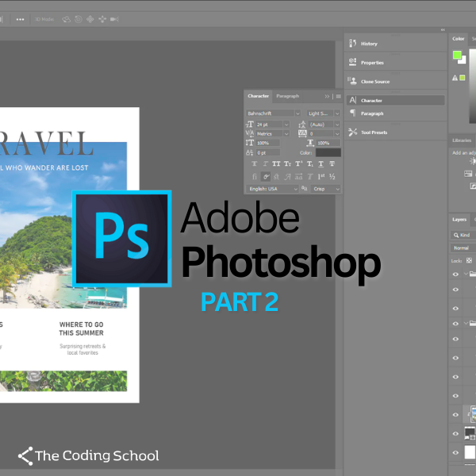476x476 pixels.
Task: Click the 3D camera video icon
Action: pos(116,19)
